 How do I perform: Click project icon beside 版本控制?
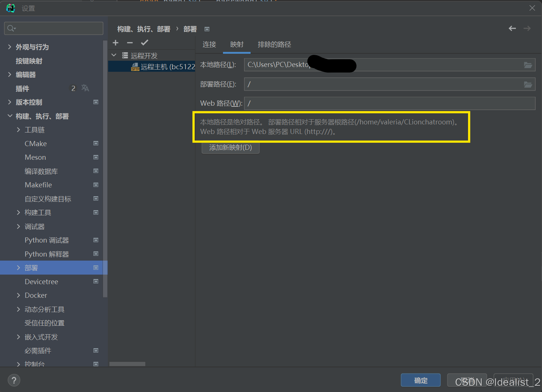point(96,102)
